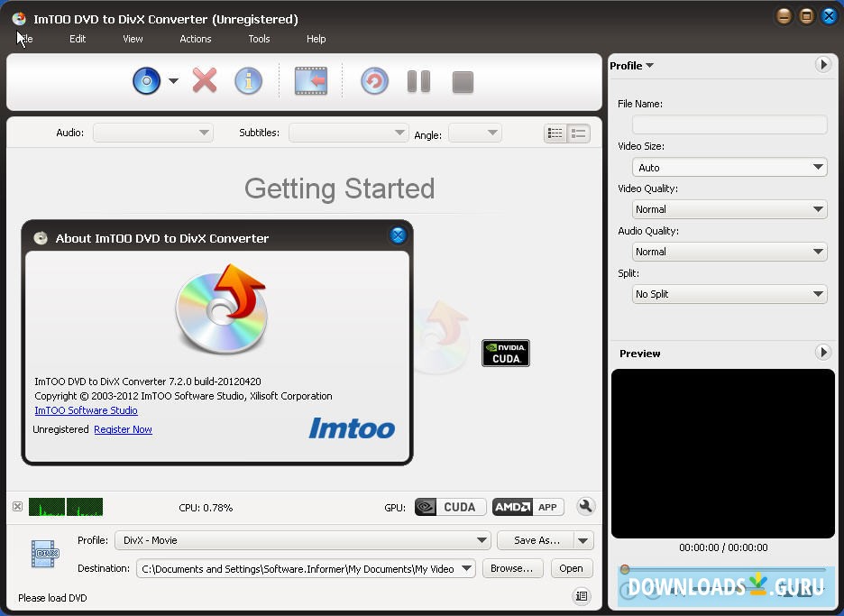
Task: Open the log list icon in status bar
Action: (x=582, y=595)
